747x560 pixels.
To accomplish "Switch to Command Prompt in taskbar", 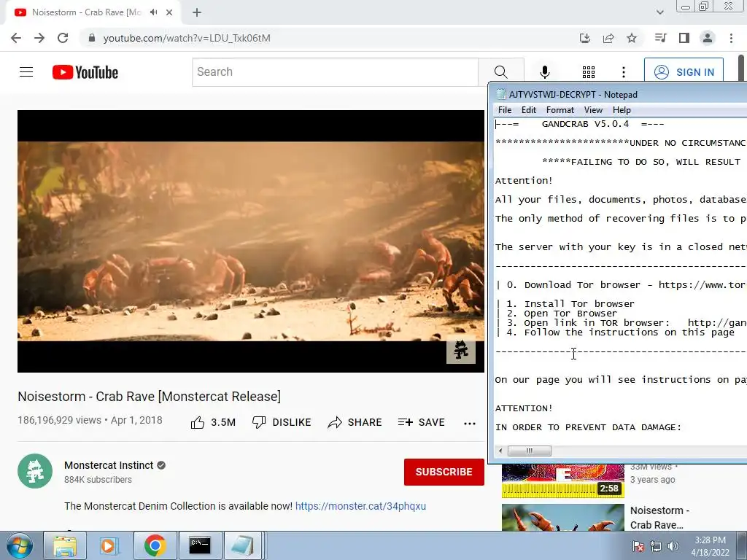I will (200, 545).
